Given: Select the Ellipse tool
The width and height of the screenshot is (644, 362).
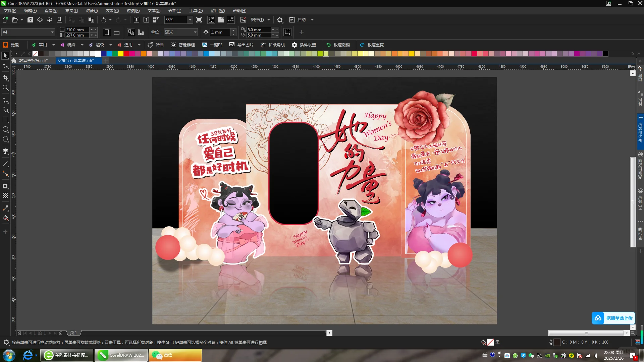Looking at the screenshot, I should pos(5,129).
